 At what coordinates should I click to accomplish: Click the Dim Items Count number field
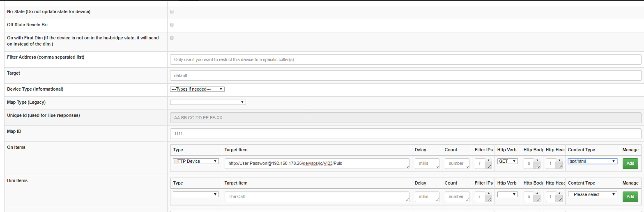[457, 196]
